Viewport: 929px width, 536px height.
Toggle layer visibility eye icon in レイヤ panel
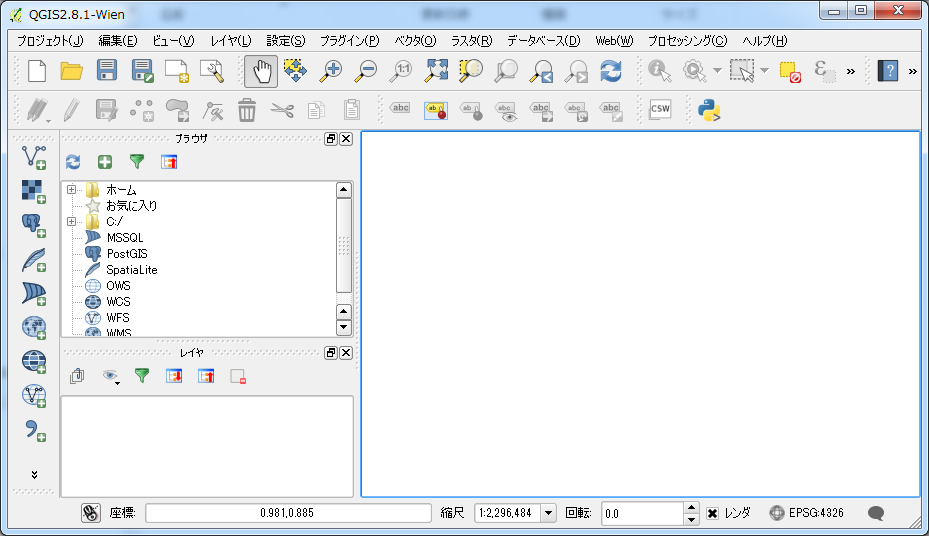pyautogui.click(x=110, y=376)
